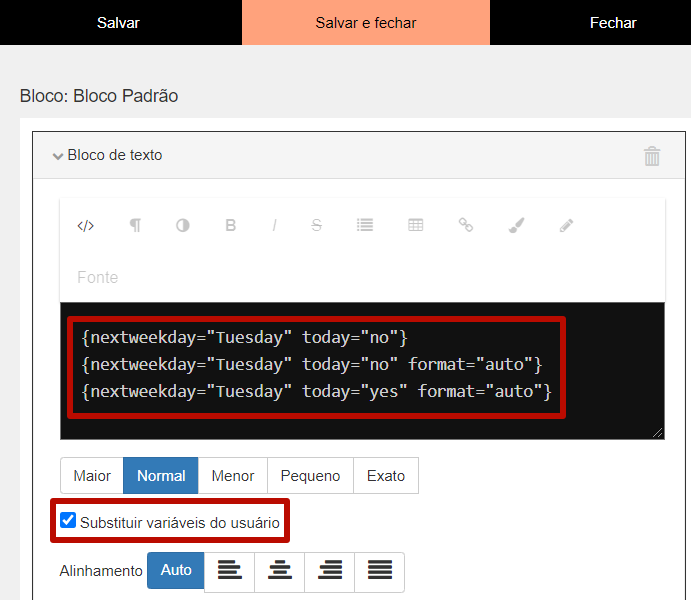
Task: Insert table using the table icon
Action: click(x=416, y=225)
